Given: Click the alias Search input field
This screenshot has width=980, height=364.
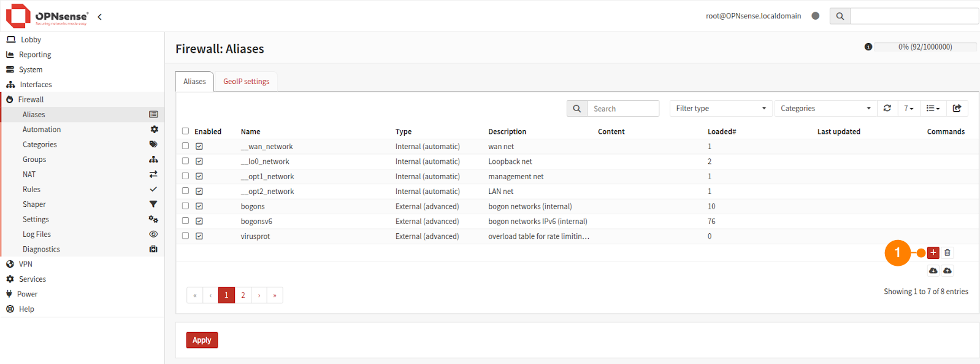Looking at the screenshot, I should click(x=622, y=109).
